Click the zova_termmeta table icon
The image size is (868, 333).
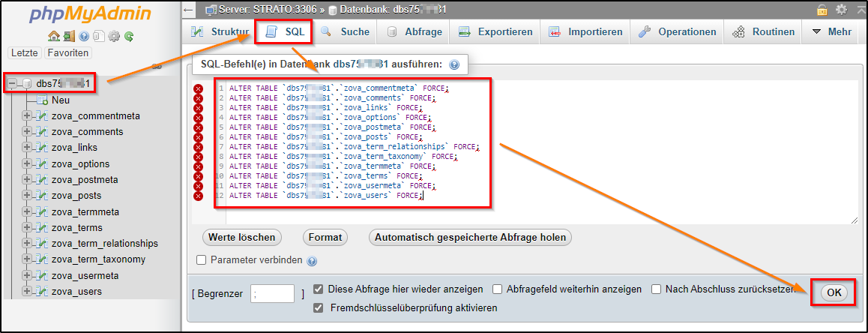point(41,211)
